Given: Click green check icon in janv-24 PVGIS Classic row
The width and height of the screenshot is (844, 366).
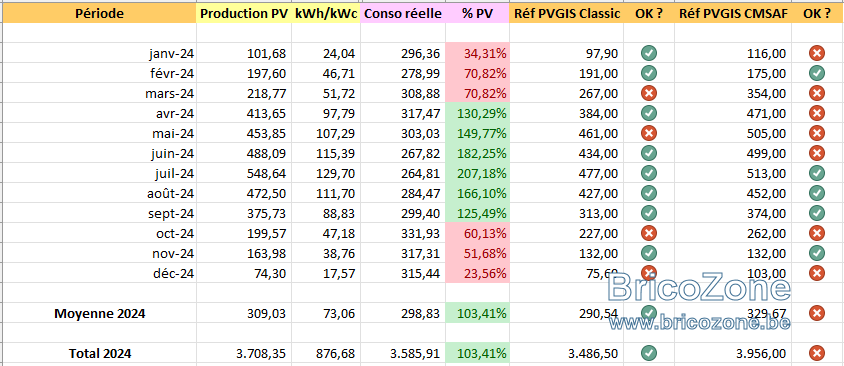Looking at the screenshot, I should 649,53.
